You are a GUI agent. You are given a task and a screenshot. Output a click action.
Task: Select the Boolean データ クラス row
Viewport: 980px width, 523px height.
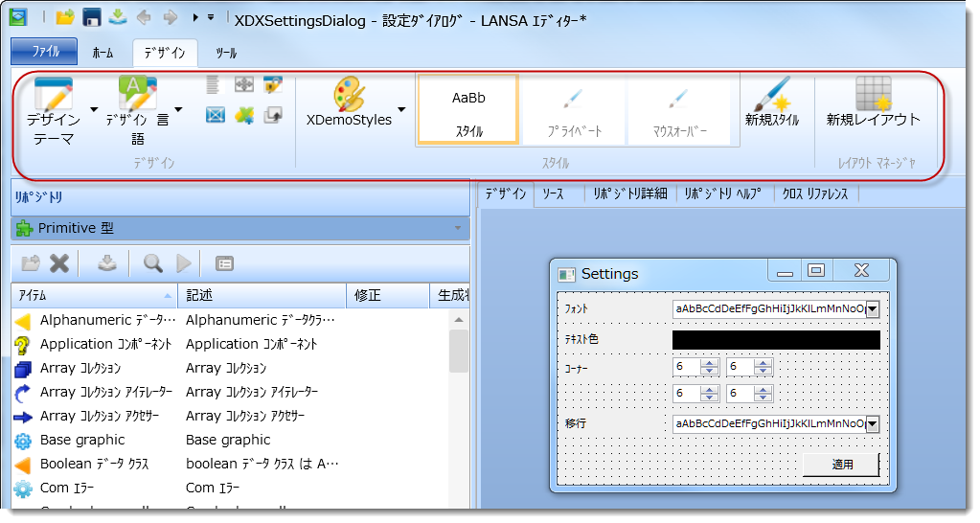click(230, 465)
